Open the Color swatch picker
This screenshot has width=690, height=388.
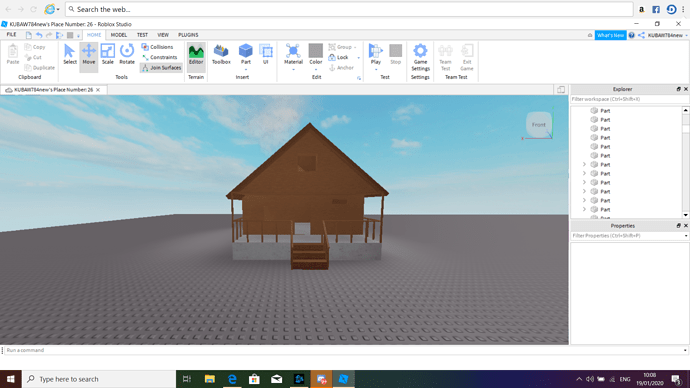pos(316,54)
